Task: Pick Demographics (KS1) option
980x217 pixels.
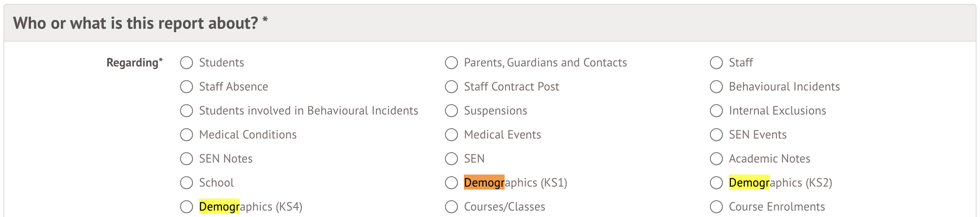Action: pyautogui.click(x=451, y=183)
